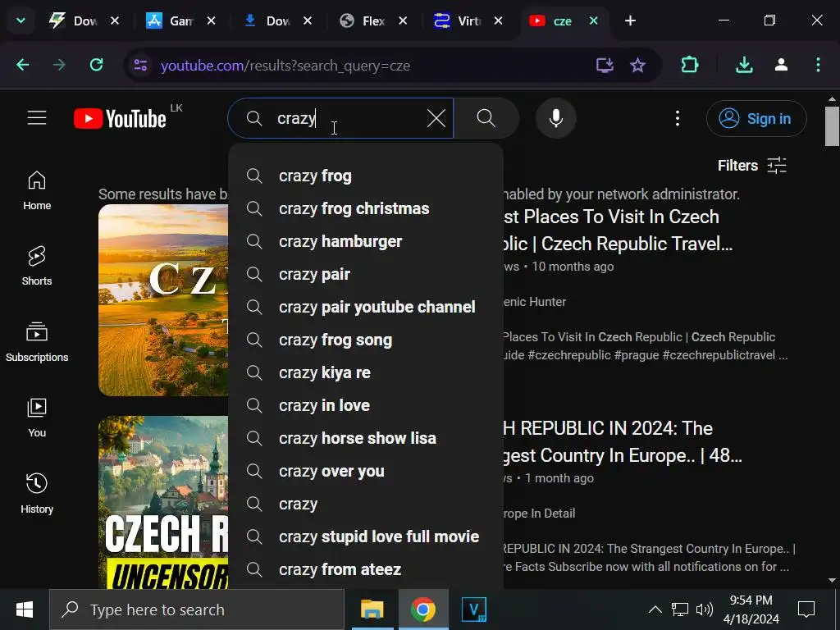The height and width of the screenshot is (630, 840).
Task: Click the taskbar 'Type here to search' box
Action: pyautogui.click(x=197, y=609)
